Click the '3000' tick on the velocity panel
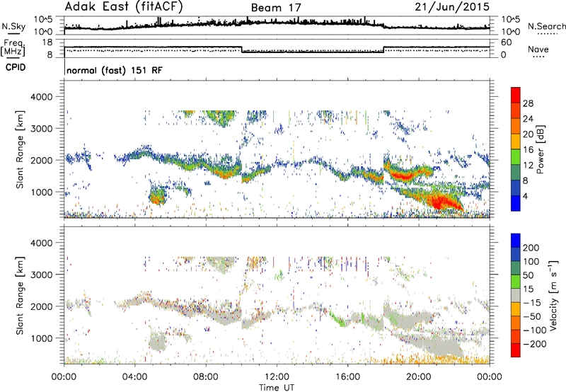The width and height of the screenshot is (566, 392). pos(41,275)
